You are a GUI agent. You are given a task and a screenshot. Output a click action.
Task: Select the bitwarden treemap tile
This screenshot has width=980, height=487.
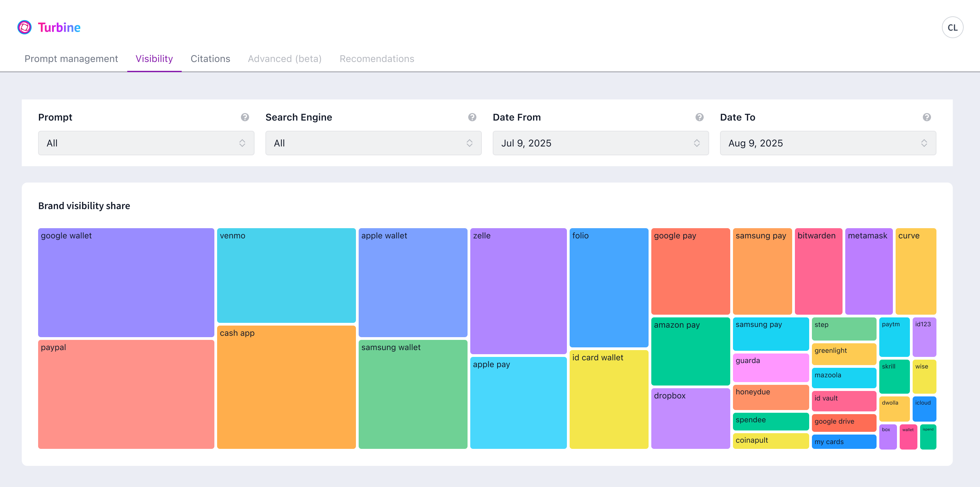click(x=818, y=271)
